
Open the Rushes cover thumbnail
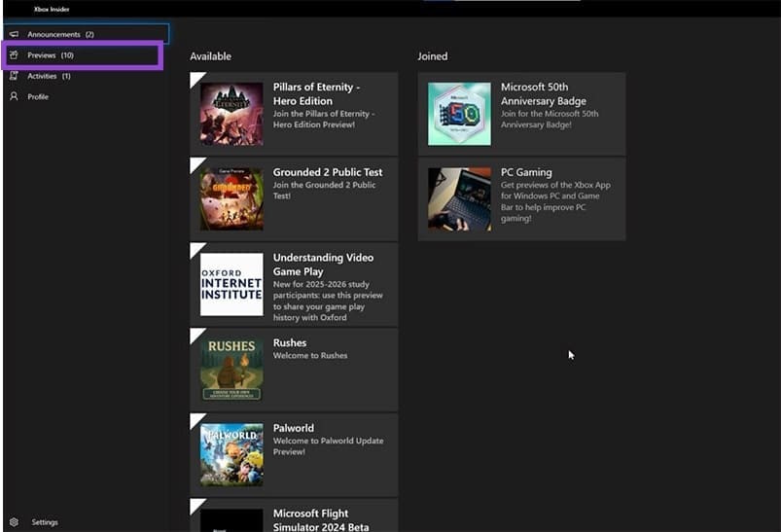click(x=231, y=370)
